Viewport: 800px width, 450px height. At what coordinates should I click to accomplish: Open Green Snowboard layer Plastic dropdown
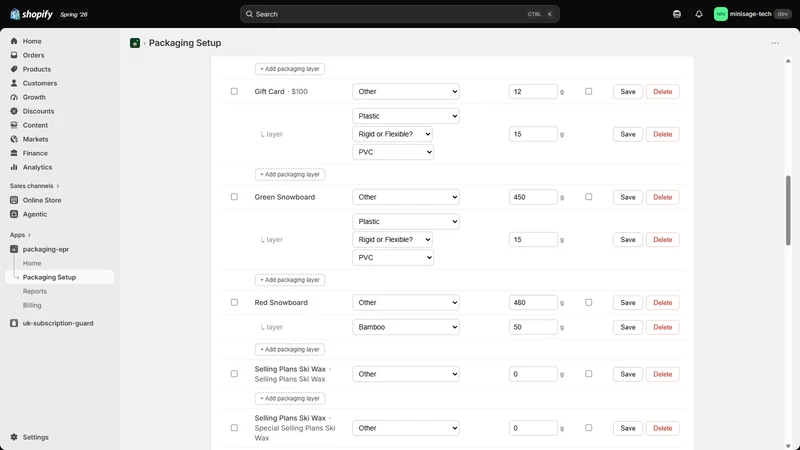406,221
